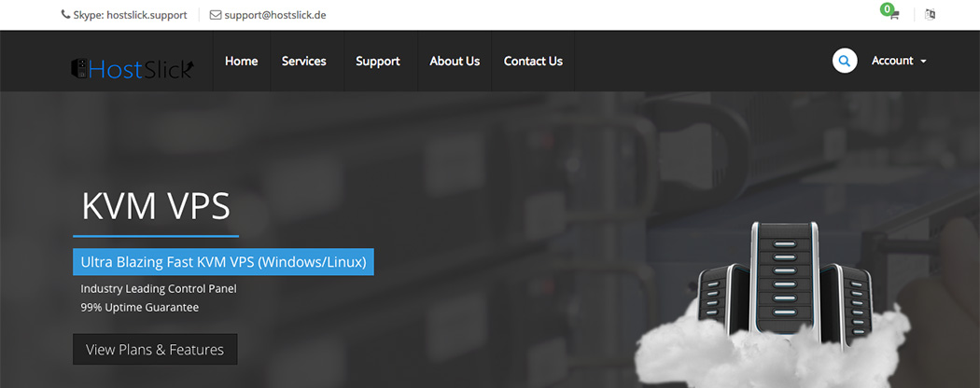Viewport: 980px width, 388px height.
Task: Click the language selector icon
Action: [930, 14]
